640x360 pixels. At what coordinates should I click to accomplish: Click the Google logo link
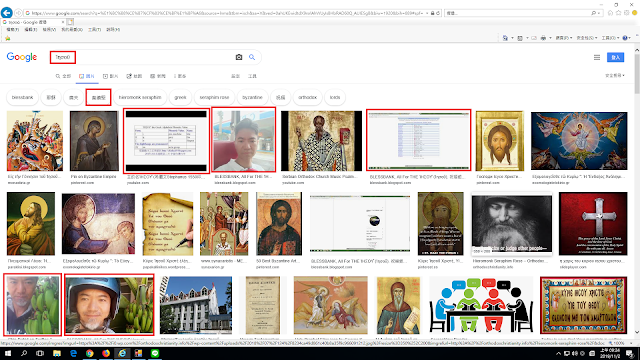(x=22, y=57)
